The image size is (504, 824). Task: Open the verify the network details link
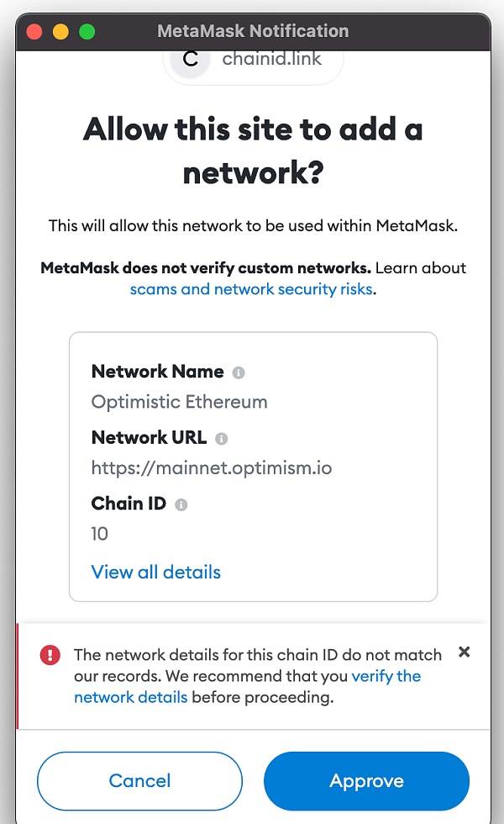point(247,686)
